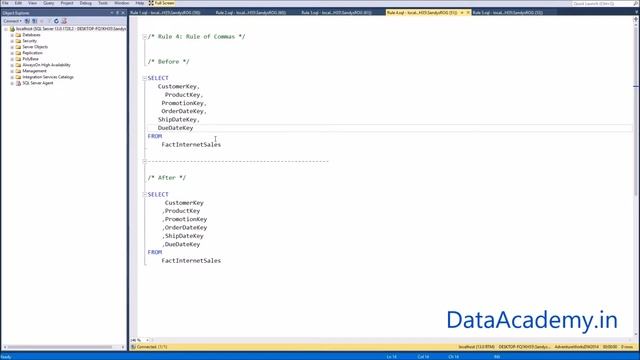Open the Connect dropdown in Object Explorer
The height and width of the screenshot is (360, 640).
[12, 21]
